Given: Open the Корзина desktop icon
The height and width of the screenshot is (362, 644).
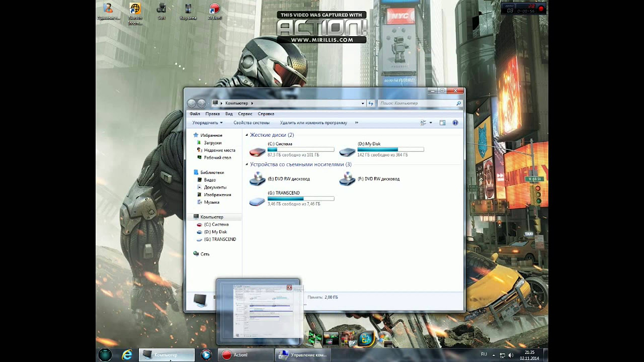Looking at the screenshot, I should [188, 12].
